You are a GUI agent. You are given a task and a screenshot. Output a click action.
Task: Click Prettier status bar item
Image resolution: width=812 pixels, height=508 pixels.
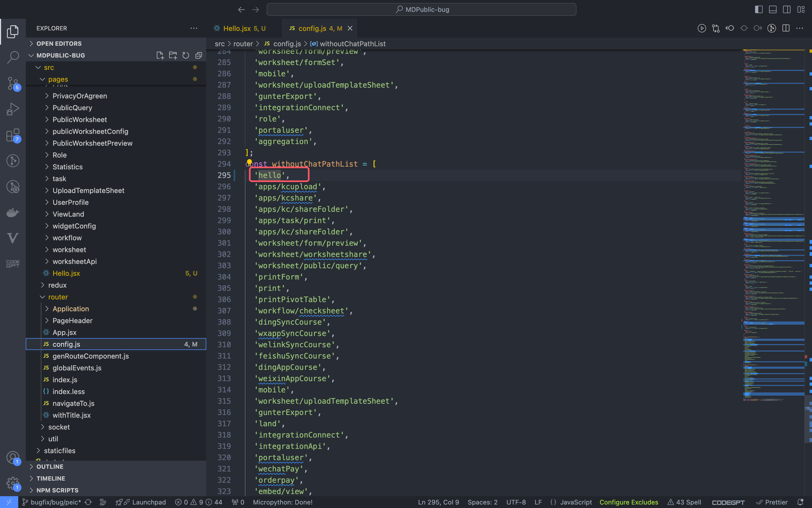pyautogui.click(x=772, y=502)
